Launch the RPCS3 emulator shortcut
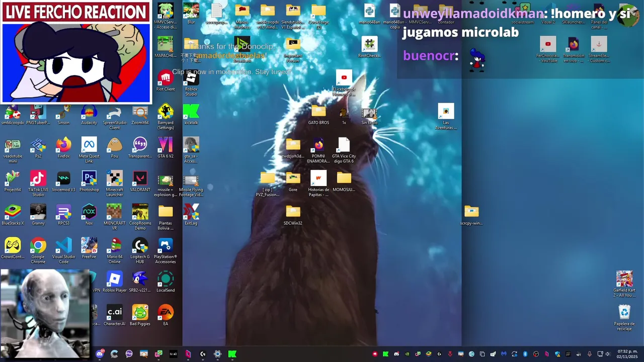Image resolution: width=644 pixels, height=362 pixels. [x=63, y=215]
